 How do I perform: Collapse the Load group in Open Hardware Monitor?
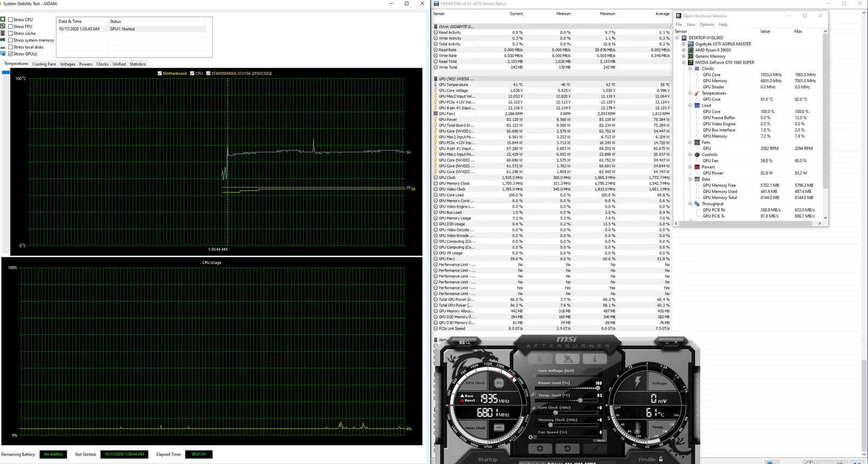pos(690,106)
